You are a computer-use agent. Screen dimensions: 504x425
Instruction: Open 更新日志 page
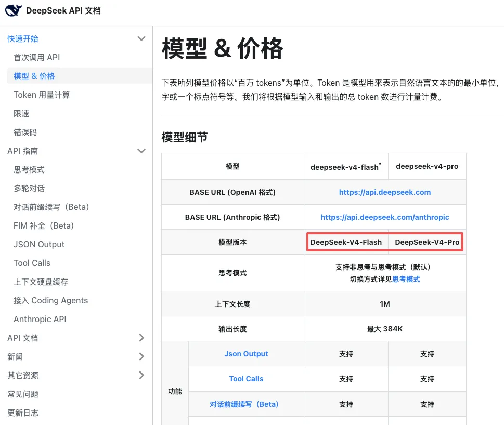pyautogui.click(x=23, y=413)
